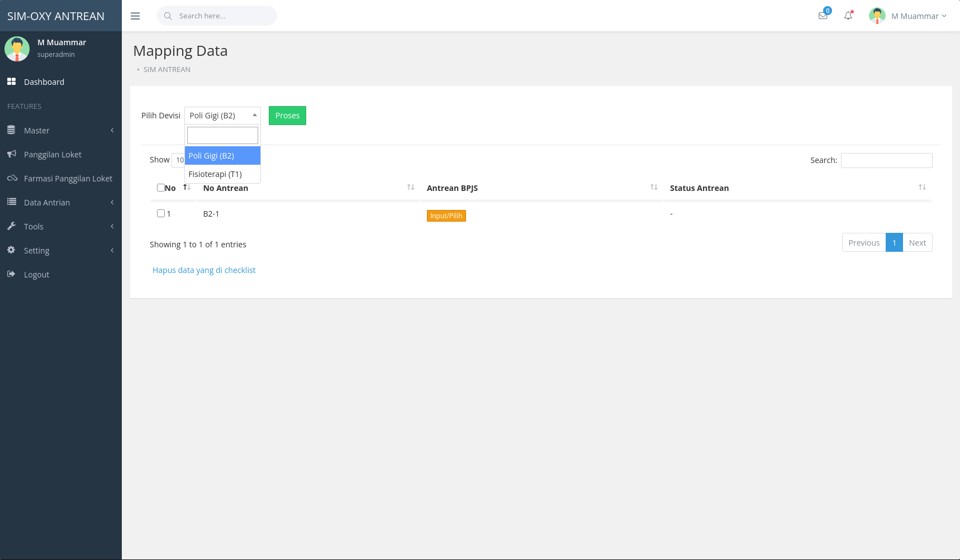Focus the table Search input field
Screen dimensions: 960x560
(x=887, y=160)
